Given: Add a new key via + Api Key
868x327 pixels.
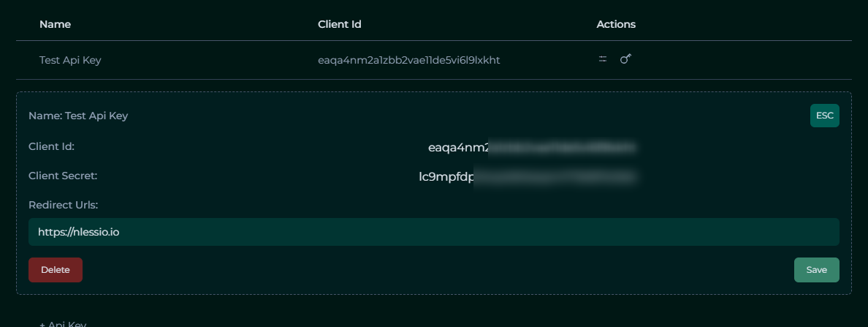Looking at the screenshot, I should coord(63,323).
